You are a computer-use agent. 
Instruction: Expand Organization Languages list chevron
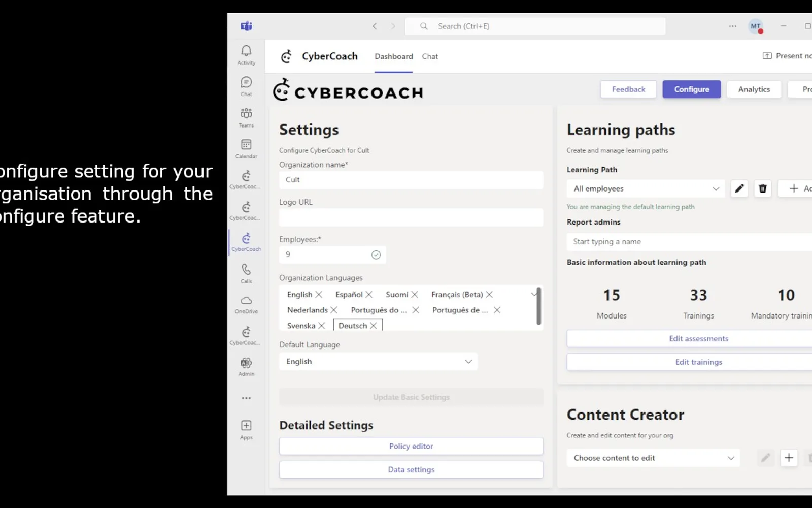pyautogui.click(x=534, y=294)
